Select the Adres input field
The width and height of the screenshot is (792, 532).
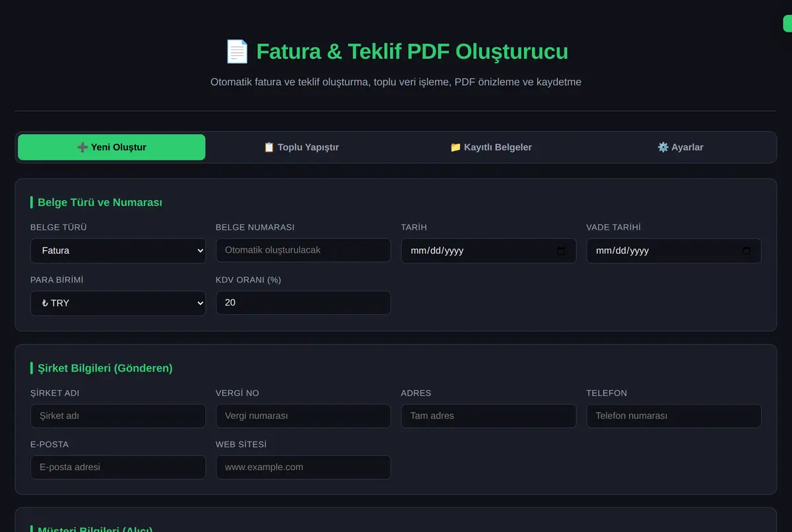pos(488,416)
